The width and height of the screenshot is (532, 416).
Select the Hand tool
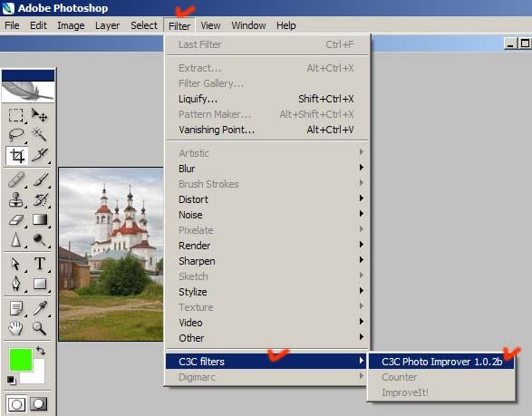tap(16, 328)
